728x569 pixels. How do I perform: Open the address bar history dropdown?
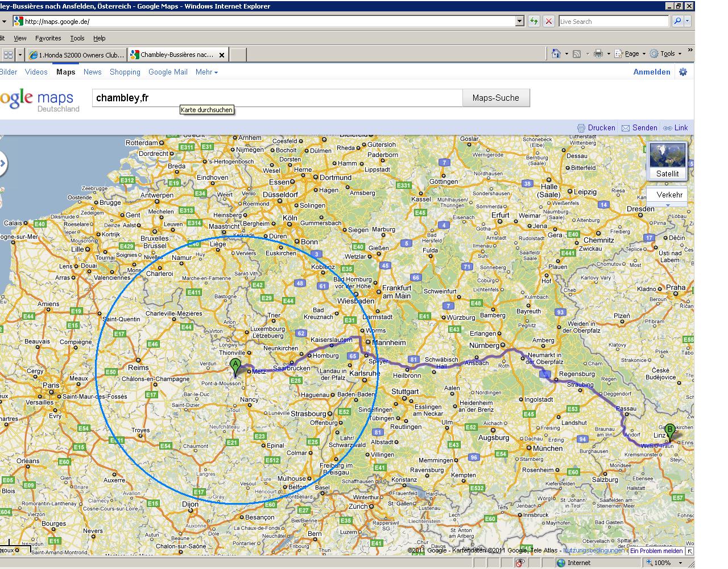pyautogui.click(x=519, y=22)
